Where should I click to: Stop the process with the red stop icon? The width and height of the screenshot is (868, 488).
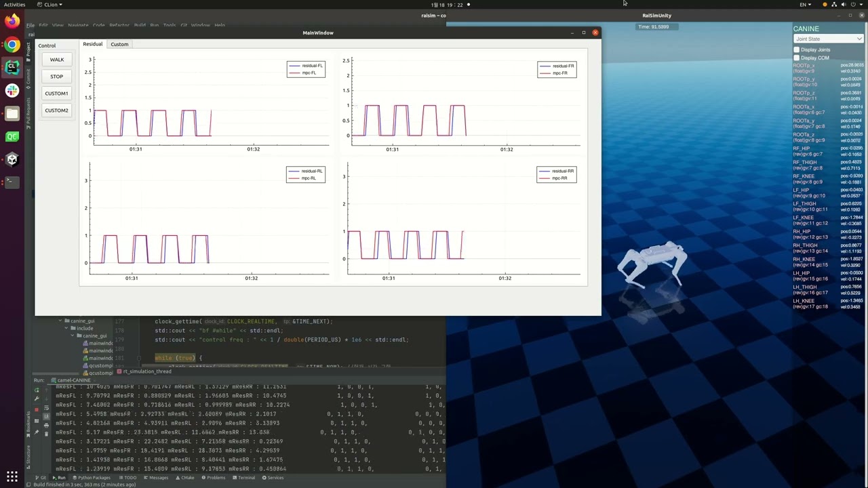[x=37, y=409]
